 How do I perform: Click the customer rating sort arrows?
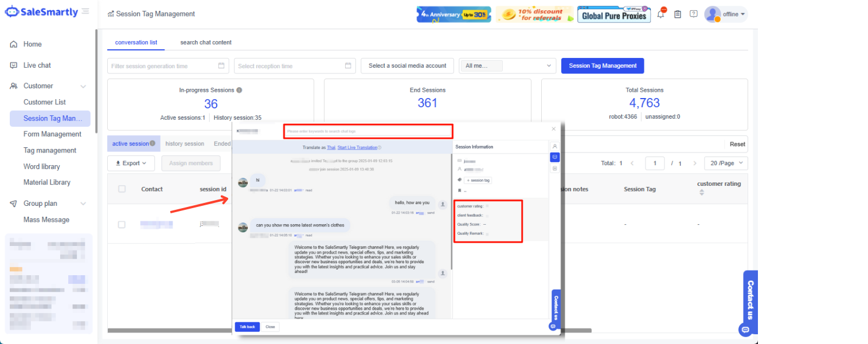701,193
